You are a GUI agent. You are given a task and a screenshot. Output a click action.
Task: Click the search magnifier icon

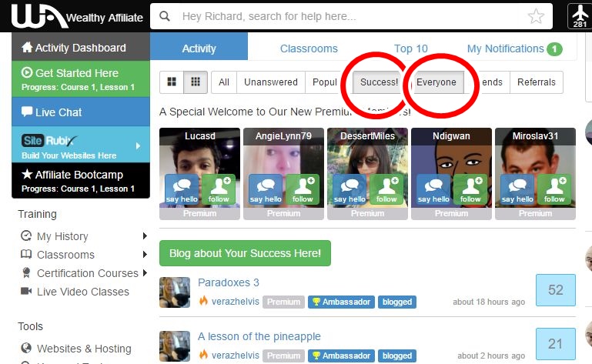click(165, 16)
